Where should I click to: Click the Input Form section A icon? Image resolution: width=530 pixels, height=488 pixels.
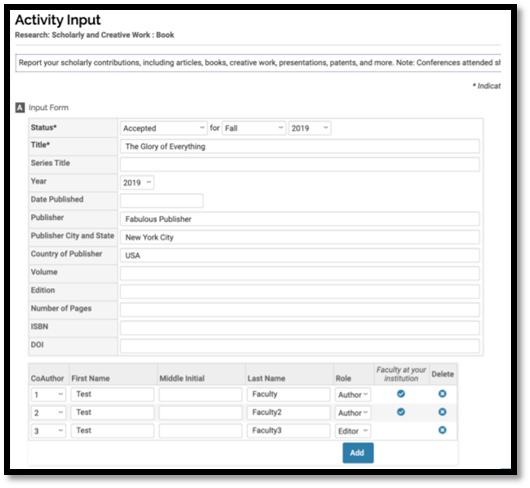pos(20,108)
